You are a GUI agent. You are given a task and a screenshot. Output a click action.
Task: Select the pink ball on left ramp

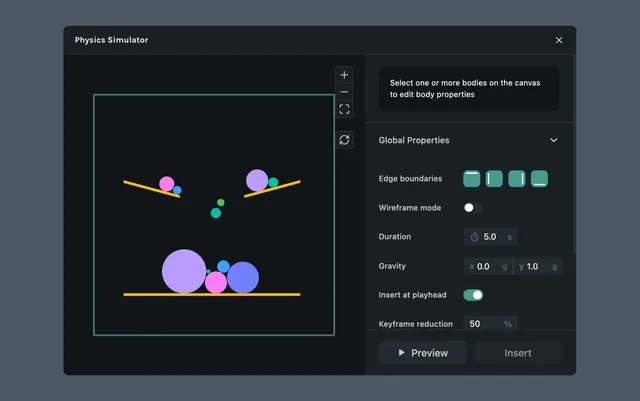[x=167, y=184]
